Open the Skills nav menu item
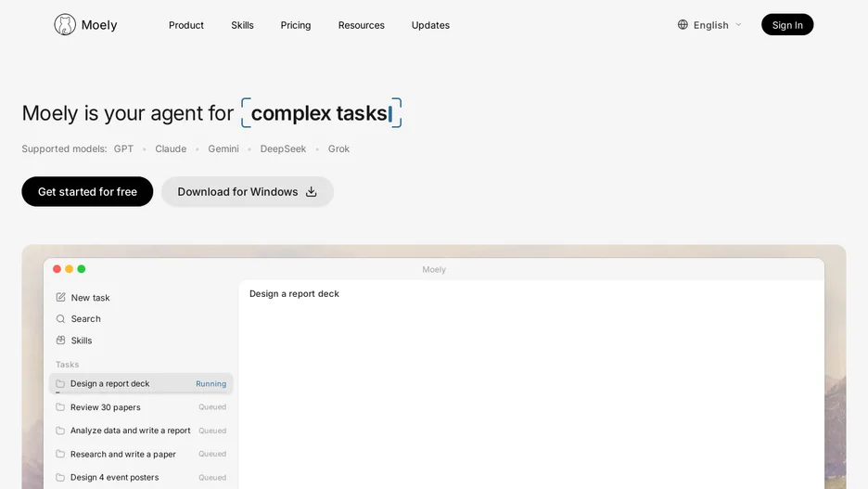Screen dimensions: 868x489 242,25
